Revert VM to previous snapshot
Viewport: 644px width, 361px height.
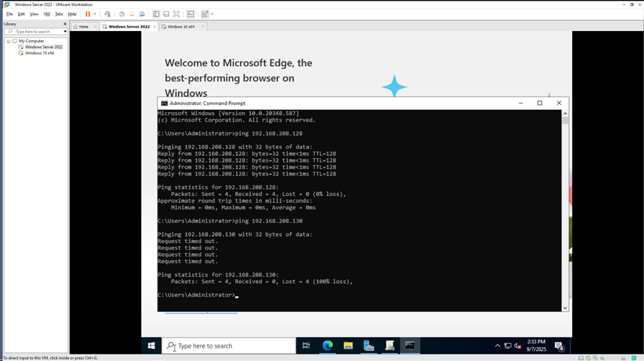[131, 14]
